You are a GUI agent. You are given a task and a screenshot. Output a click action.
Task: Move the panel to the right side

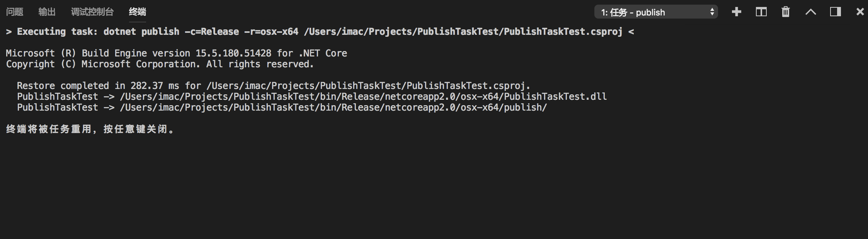point(836,12)
